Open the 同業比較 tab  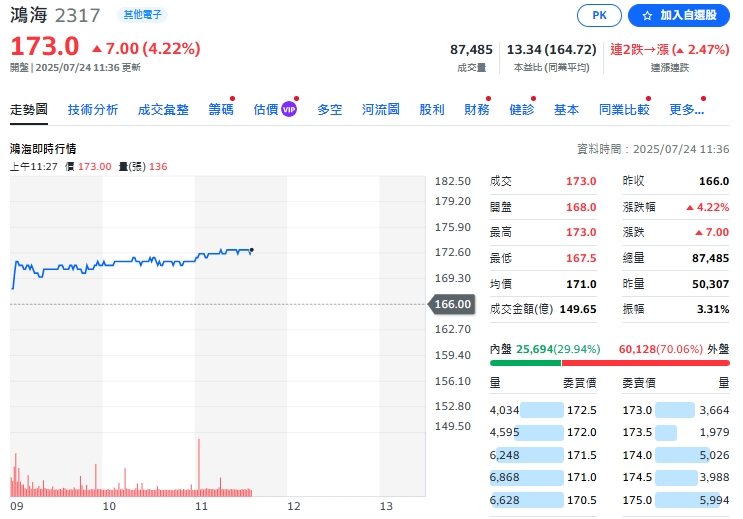[624, 109]
